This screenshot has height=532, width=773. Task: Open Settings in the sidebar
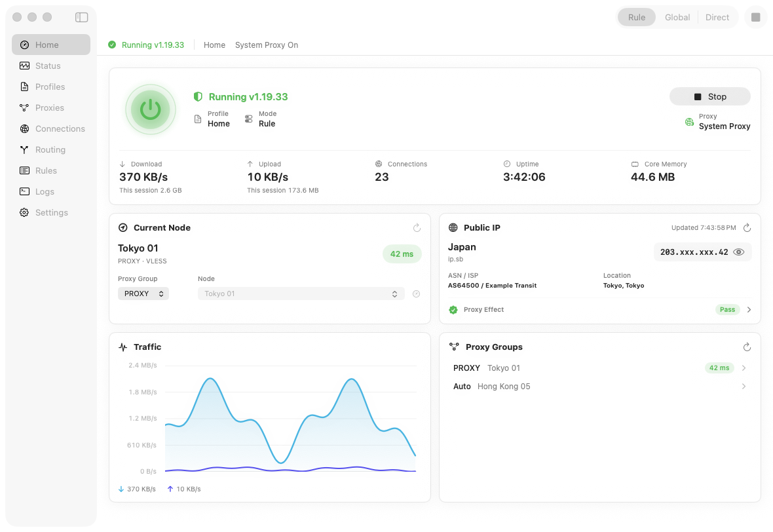[51, 212]
